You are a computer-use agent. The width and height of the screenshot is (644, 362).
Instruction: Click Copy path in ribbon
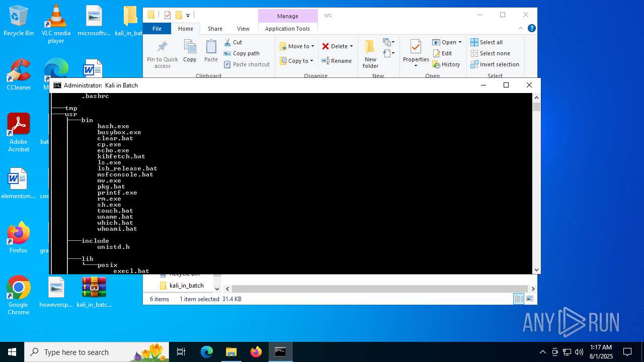point(242,53)
